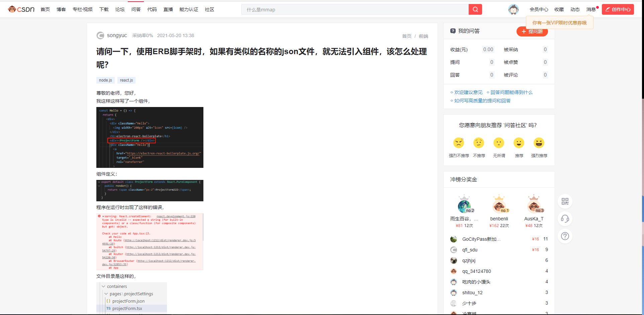
Task: Select the 强烈推荐 laughing face emoji
Action: click(x=539, y=143)
